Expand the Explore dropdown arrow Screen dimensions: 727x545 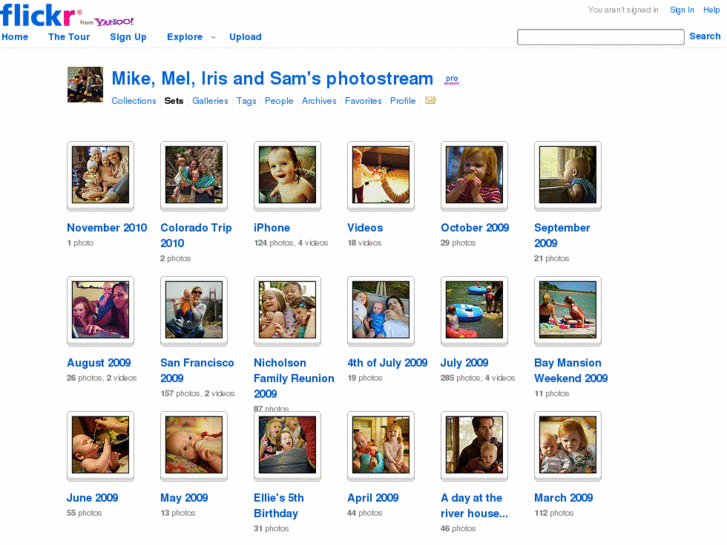pos(213,38)
